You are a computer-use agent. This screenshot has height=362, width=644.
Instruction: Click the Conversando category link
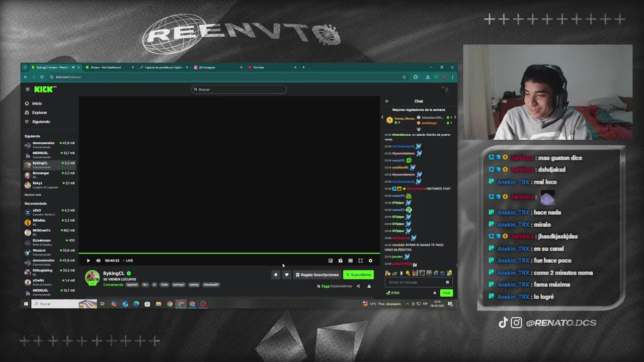click(x=113, y=285)
